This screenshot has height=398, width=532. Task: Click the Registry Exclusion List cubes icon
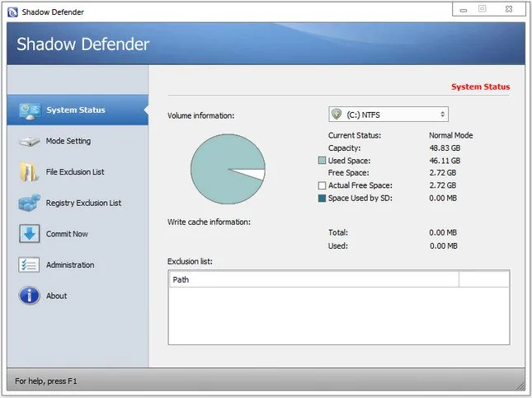pyautogui.click(x=30, y=203)
